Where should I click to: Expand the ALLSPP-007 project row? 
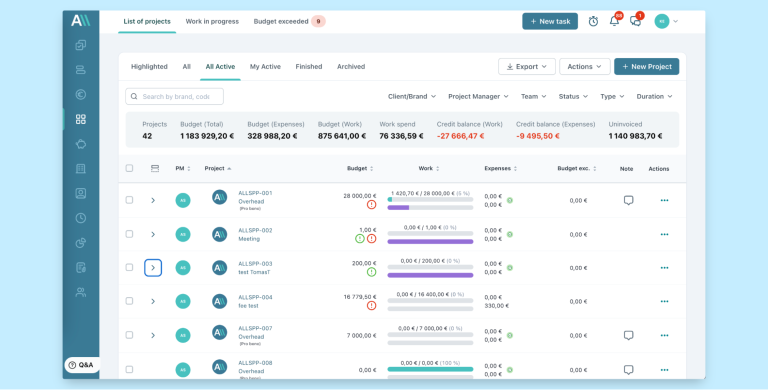[x=153, y=336]
